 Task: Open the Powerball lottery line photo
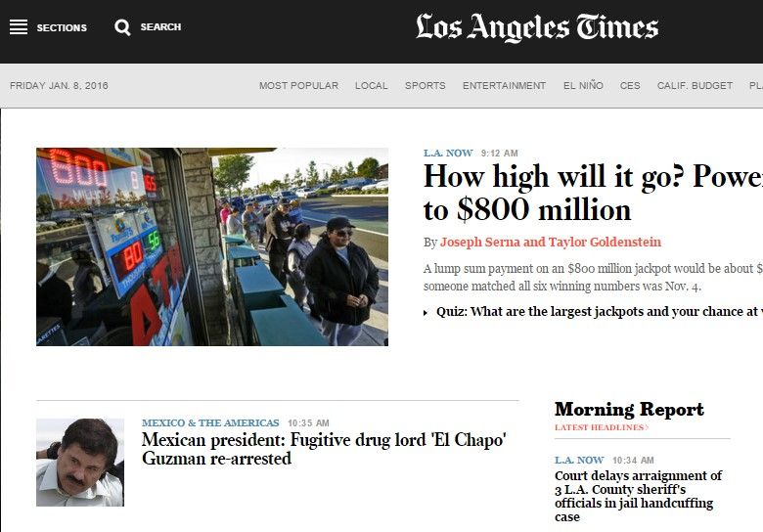tap(212, 247)
